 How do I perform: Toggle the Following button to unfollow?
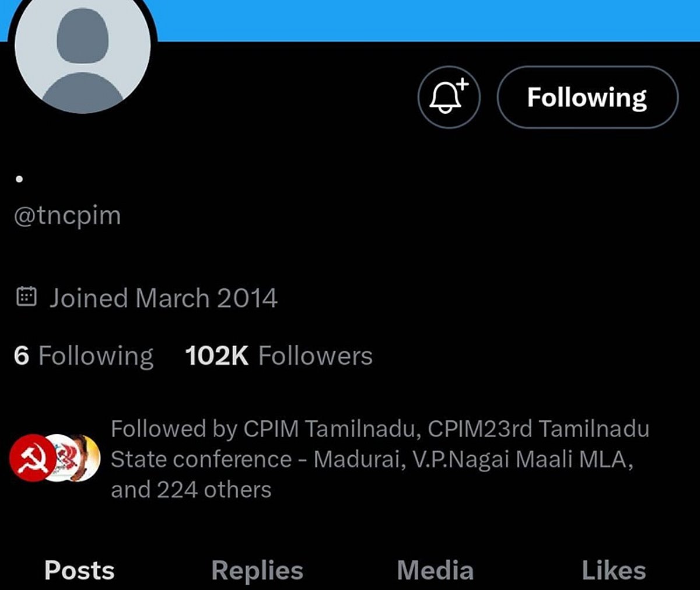587,97
